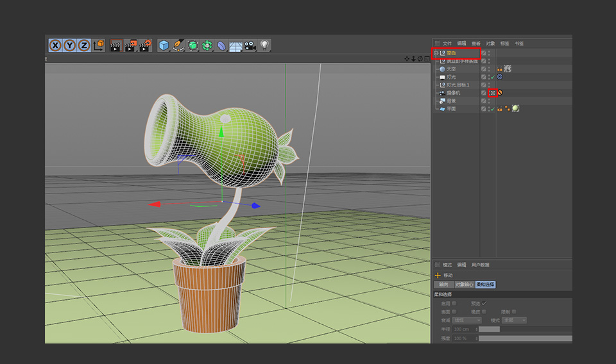Screen dimensions: 616x364
Task: Click the green material tag on 平面
Action: click(515, 108)
